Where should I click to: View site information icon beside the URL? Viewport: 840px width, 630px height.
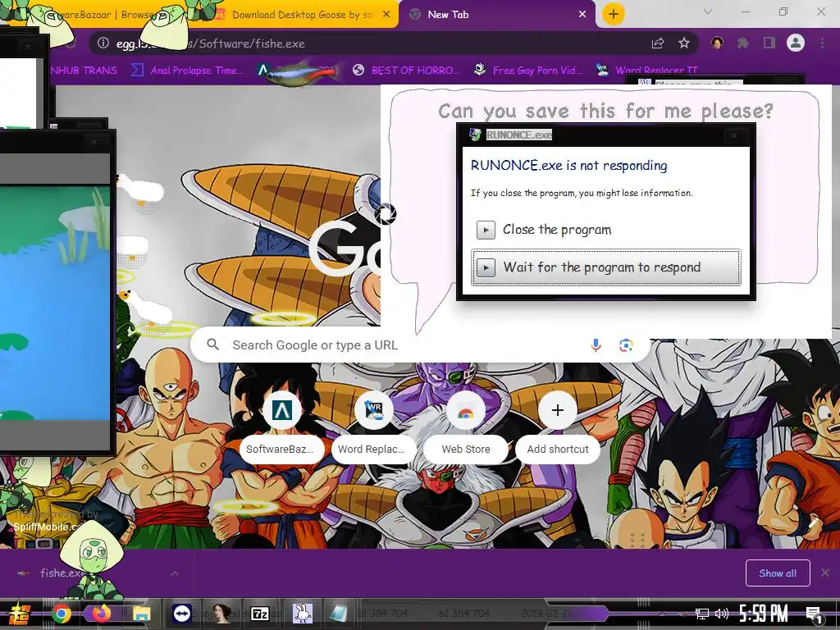(x=103, y=43)
